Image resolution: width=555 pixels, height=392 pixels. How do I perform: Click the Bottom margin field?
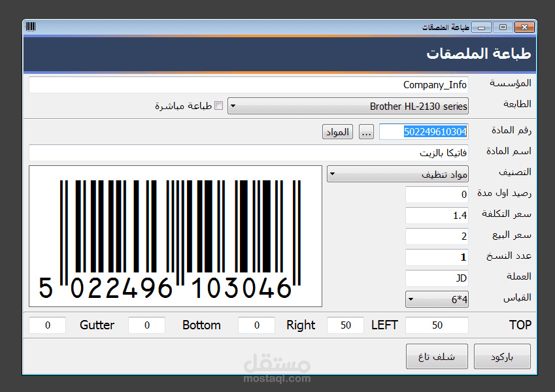(146, 325)
